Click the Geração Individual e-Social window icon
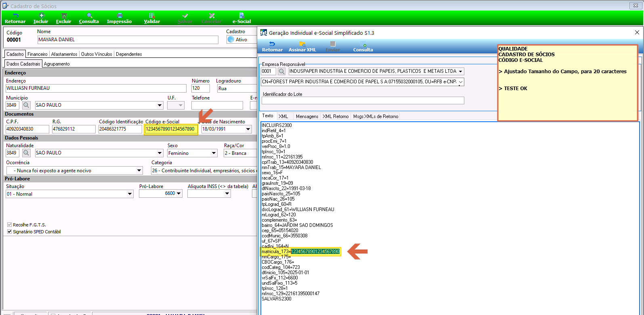644x315 pixels. pos(264,33)
